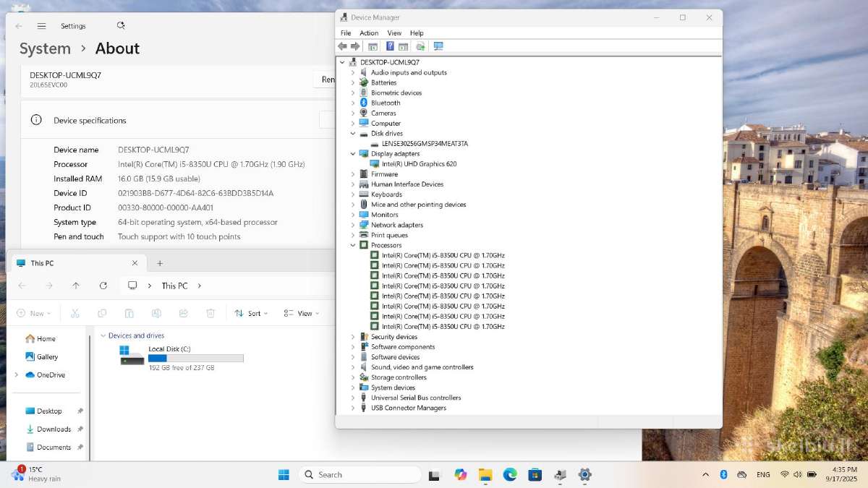Image resolution: width=868 pixels, height=488 pixels.
Task: Select the Firmware category
Action: (384, 174)
